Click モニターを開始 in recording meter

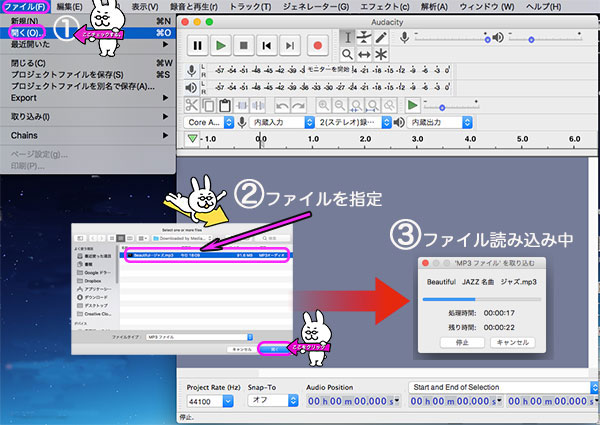click(x=328, y=69)
